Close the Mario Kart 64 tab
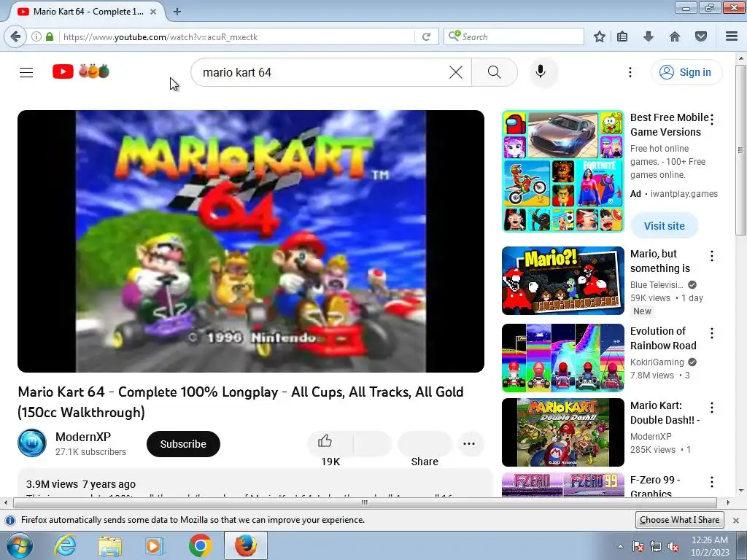The width and height of the screenshot is (747, 560). [x=153, y=12]
